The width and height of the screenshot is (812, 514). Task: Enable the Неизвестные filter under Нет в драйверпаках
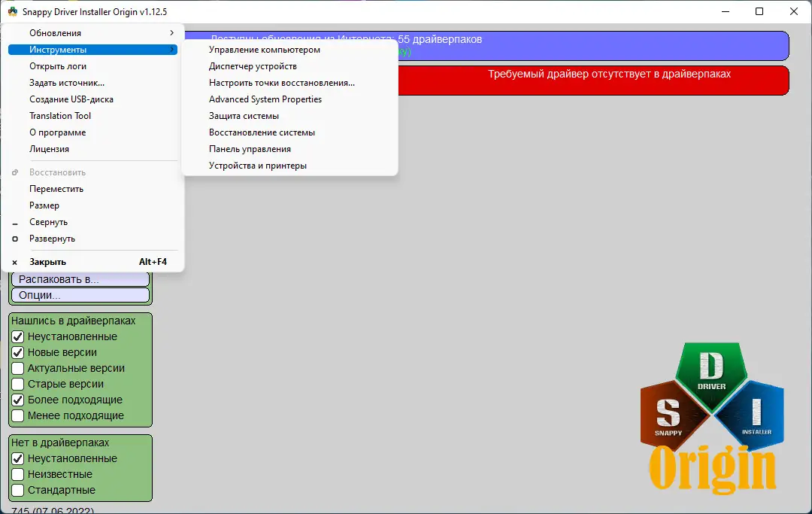coord(17,474)
